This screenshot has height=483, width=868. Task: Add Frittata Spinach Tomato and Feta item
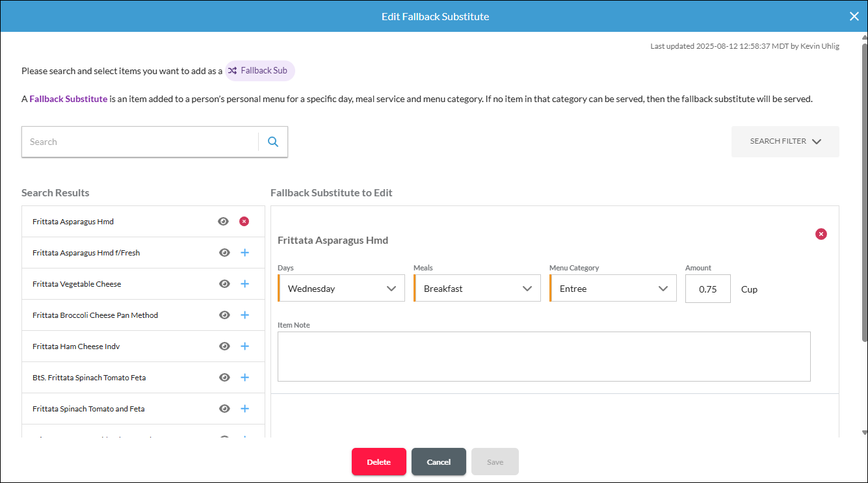244,409
